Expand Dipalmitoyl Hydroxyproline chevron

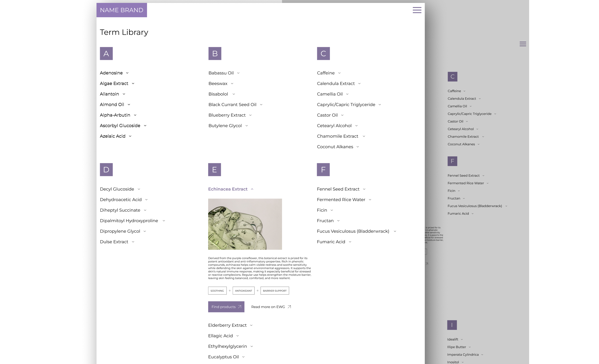164,221
